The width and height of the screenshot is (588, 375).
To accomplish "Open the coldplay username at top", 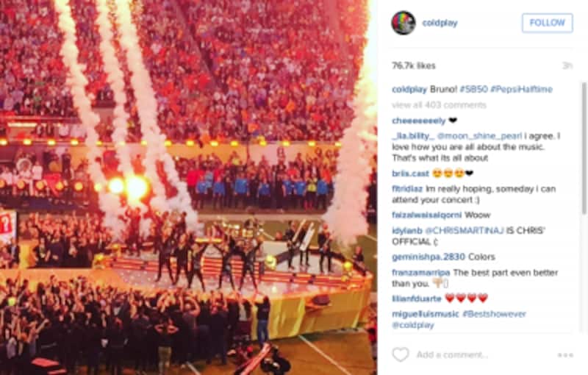I will click(440, 23).
